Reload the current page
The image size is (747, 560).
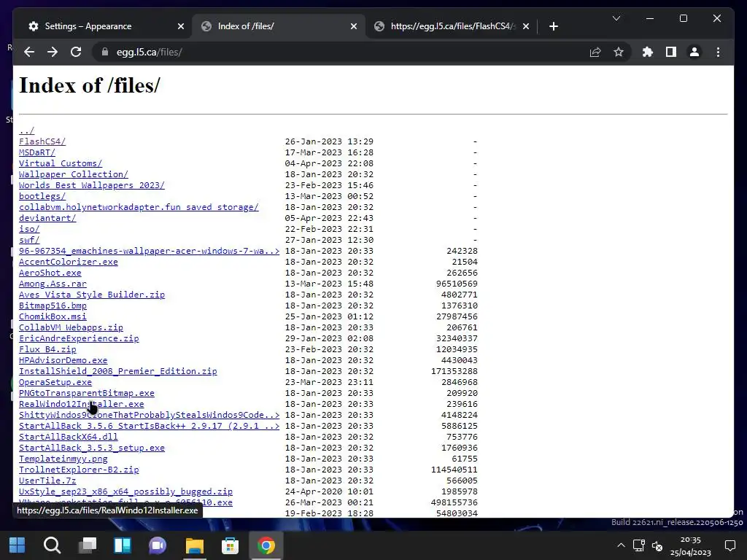[76, 52]
